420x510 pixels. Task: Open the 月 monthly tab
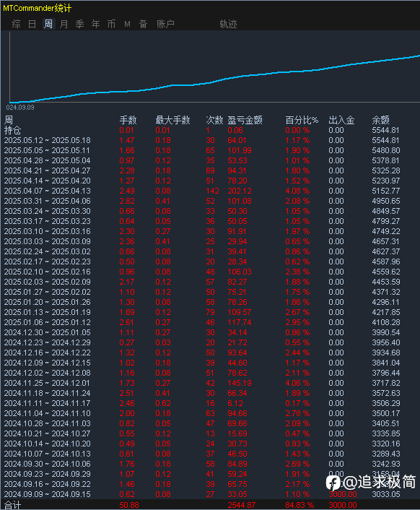[x=64, y=24]
